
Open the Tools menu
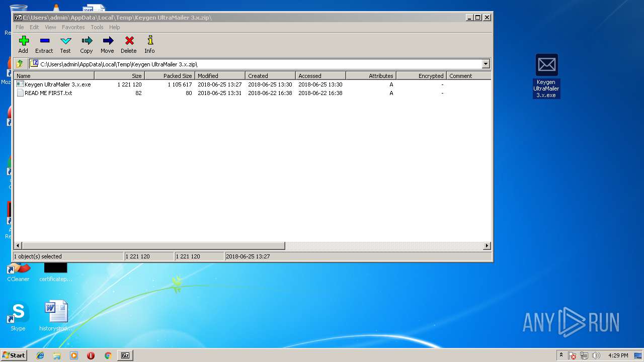pos(97,27)
